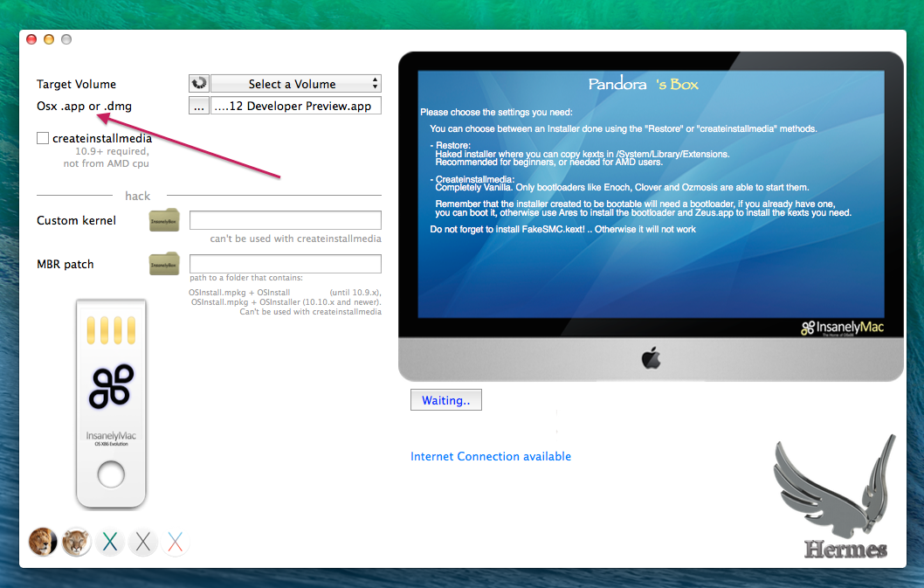
Task: Click 'can't be used with createinstallmedia' note
Action: (x=295, y=239)
